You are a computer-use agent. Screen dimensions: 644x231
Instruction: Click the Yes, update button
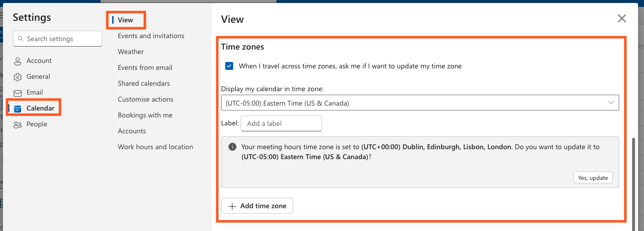[593, 178]
